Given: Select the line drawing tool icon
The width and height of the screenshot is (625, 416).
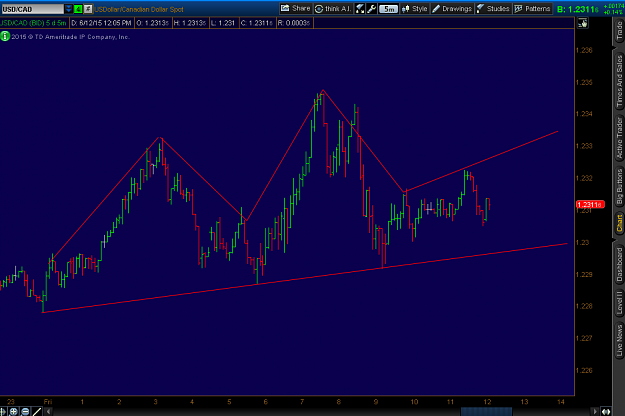Looking at the screenshot, I should click(37, 411).
